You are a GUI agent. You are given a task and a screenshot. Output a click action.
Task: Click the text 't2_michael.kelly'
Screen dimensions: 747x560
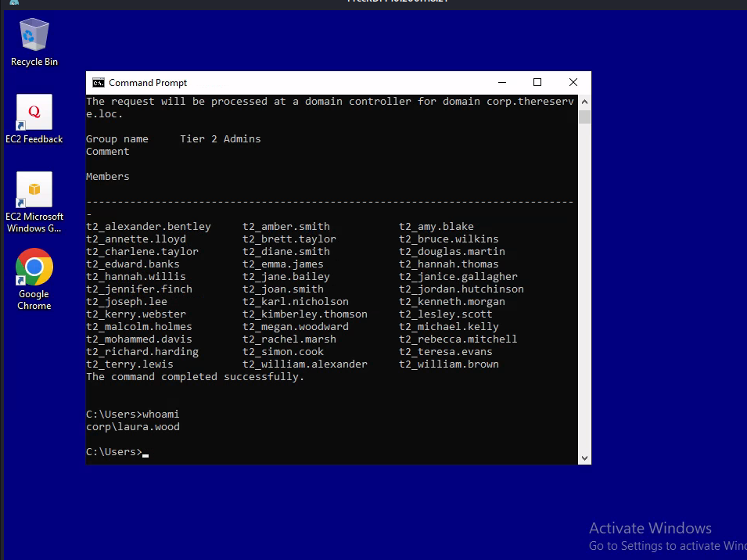(x=449, y=327)
